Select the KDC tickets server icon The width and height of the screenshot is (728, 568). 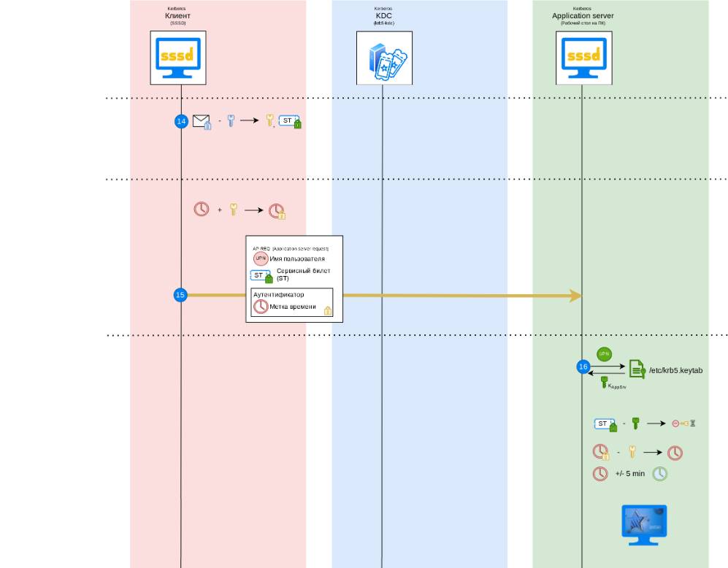[384, 58]
